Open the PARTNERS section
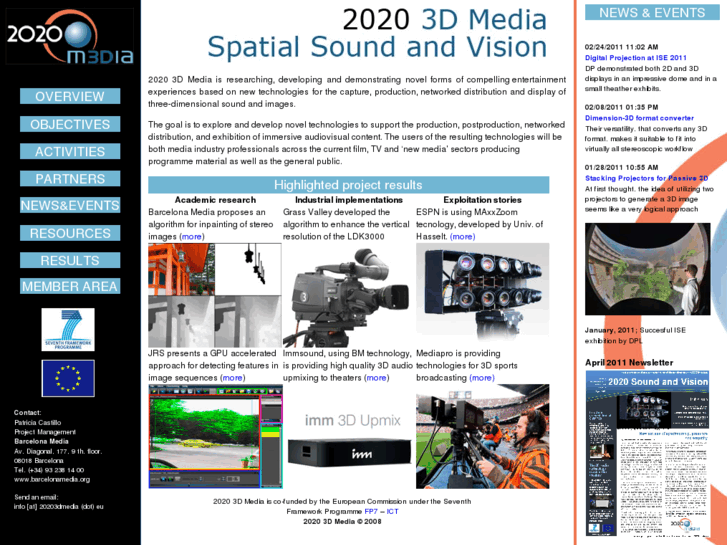This screenshot has height=545, width=727. point(70,179)
